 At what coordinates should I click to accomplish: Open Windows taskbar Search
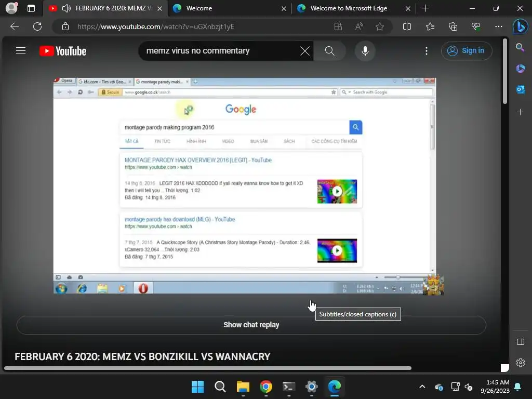click(x=220, y=387)
